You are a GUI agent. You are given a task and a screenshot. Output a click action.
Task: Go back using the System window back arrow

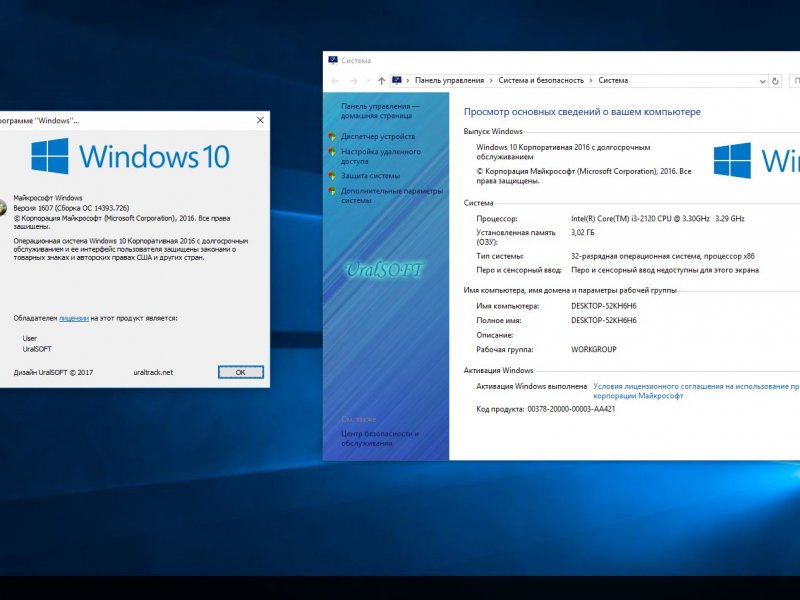pos(335,81)
